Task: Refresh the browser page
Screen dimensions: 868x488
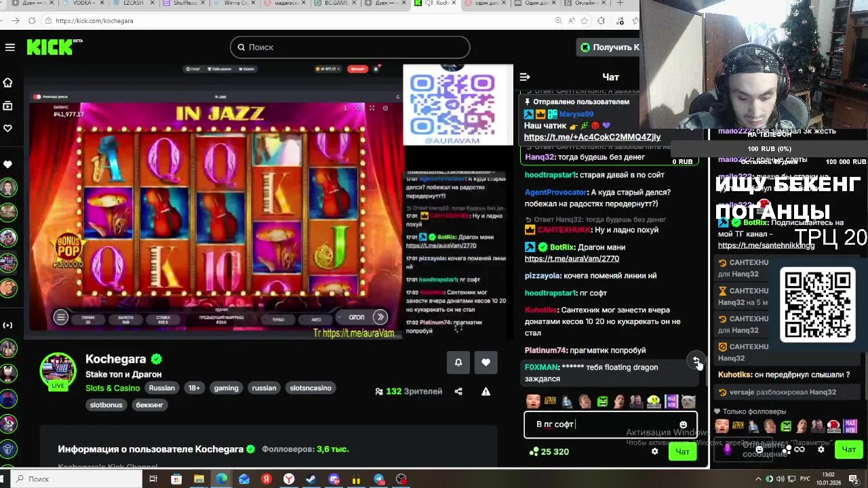Action: [31, 20]
